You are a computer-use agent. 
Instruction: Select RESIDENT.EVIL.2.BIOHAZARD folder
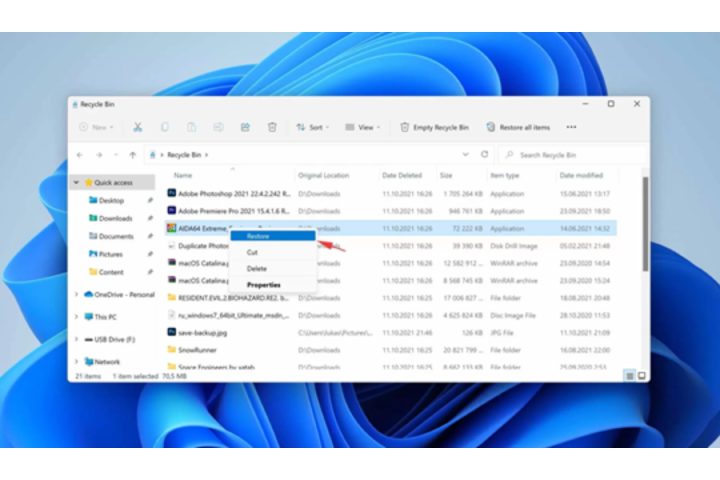coord(391,298)
